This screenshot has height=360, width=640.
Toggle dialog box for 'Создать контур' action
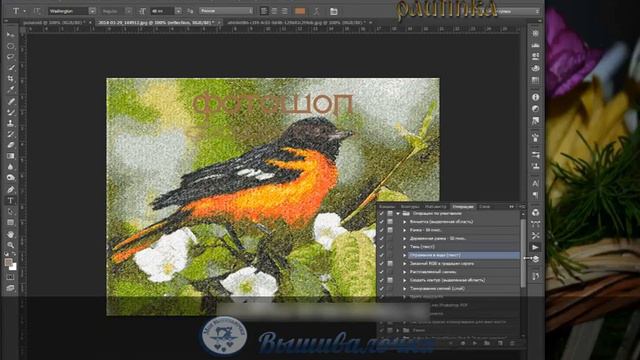point(390,280)
